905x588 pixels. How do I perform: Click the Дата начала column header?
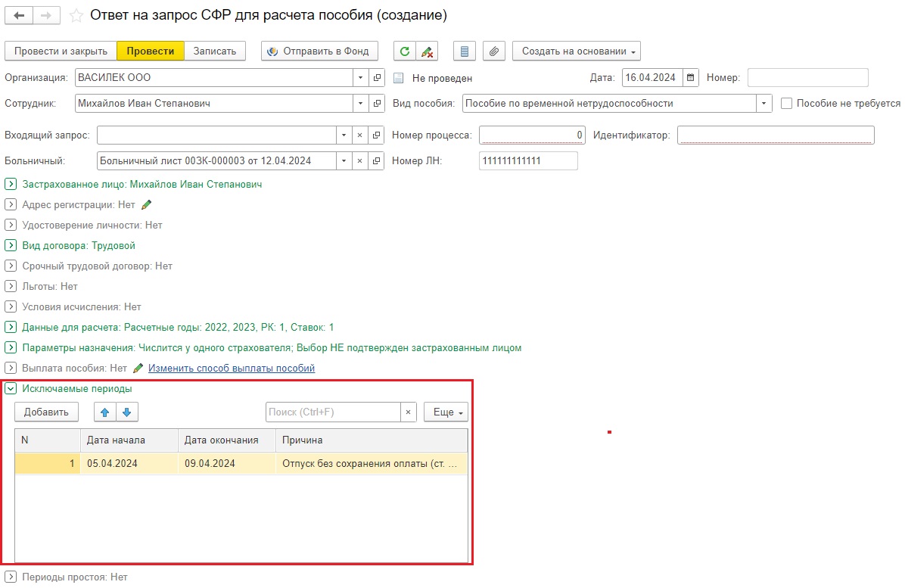click(x=129, y=440)
